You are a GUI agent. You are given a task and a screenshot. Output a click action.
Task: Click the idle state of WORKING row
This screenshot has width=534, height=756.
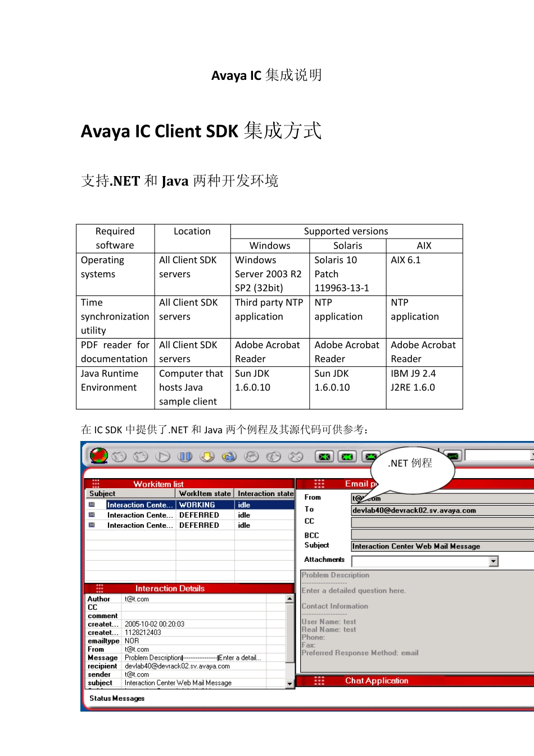pyautogui.click(x=244, y=505)
